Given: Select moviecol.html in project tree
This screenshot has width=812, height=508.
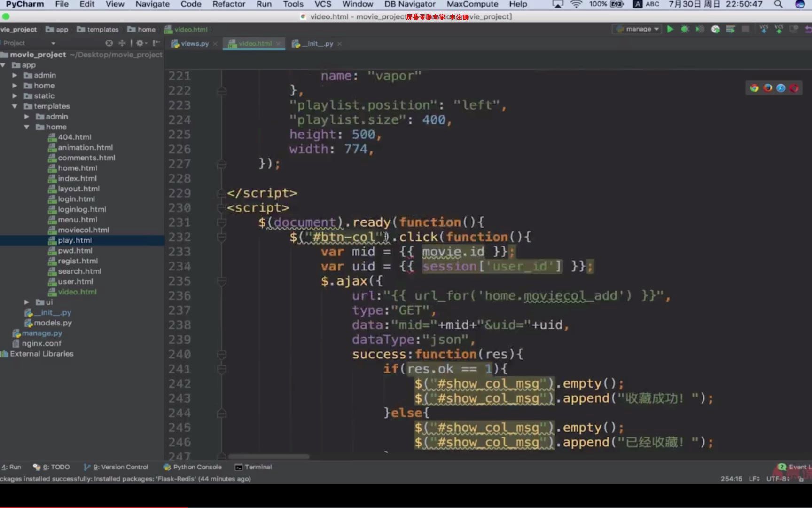Looking at the screenshot, I should 83,230.
